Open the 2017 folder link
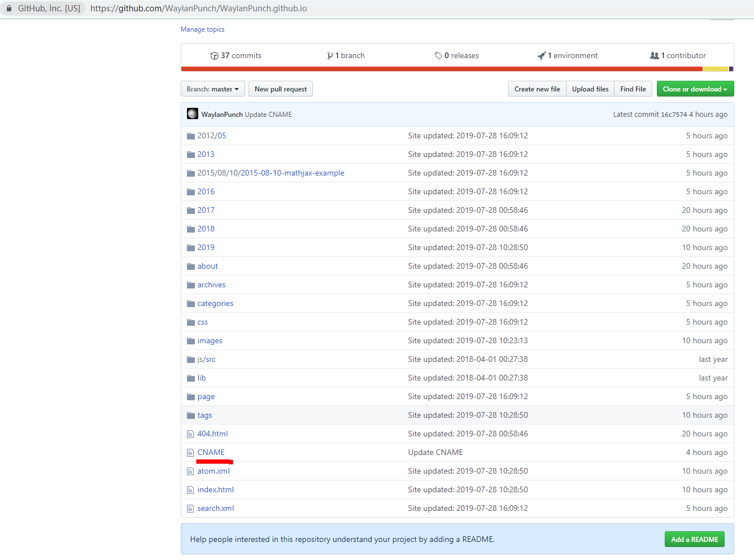754x560 pixels. [206, 211]
